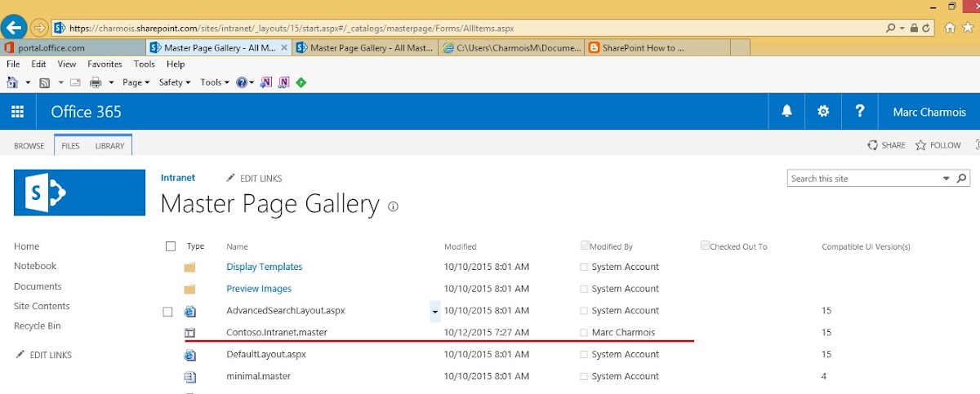The width and height of the screenshot is (980, 394).
Task: Click the Print icon in command bar
Action: pos(96,82)
